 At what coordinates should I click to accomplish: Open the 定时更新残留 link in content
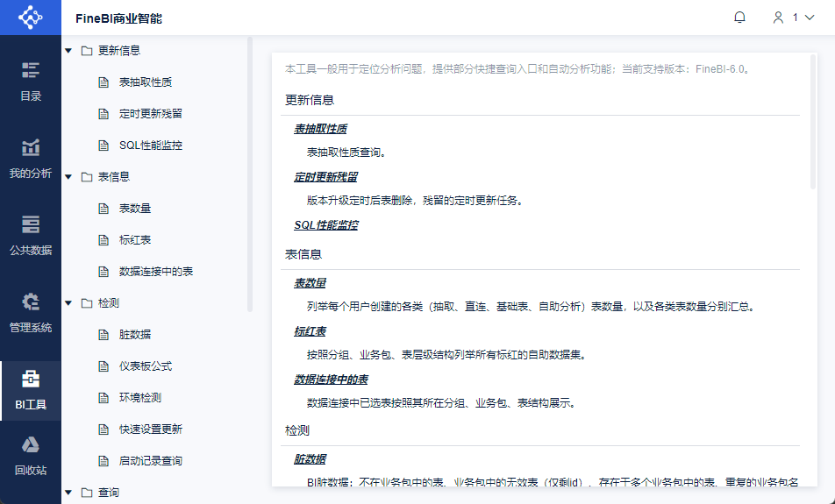coord(326,177)
